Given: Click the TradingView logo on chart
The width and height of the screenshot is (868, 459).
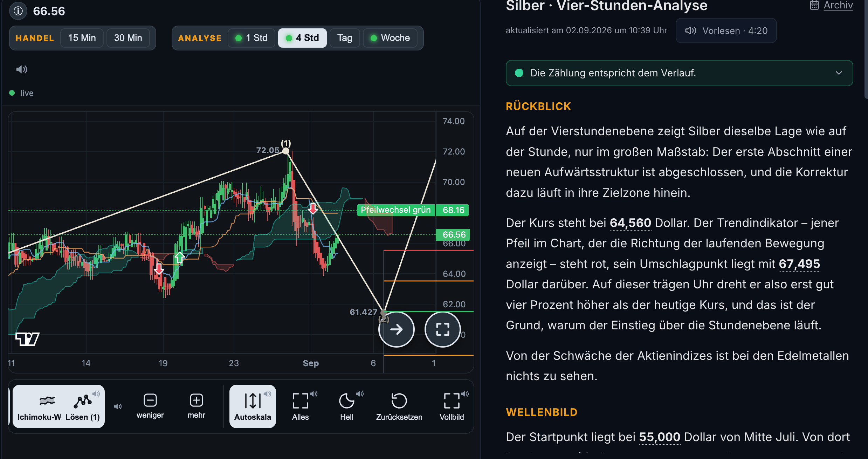Looking at the screenshot, I should pos(27,339).
